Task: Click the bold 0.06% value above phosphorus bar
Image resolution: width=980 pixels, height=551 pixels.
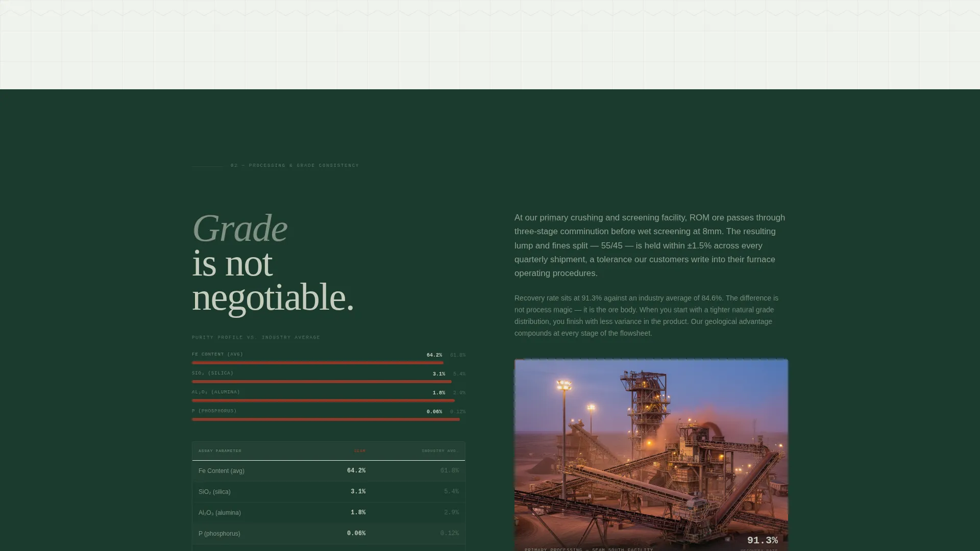Action: [x=434, y=412]
